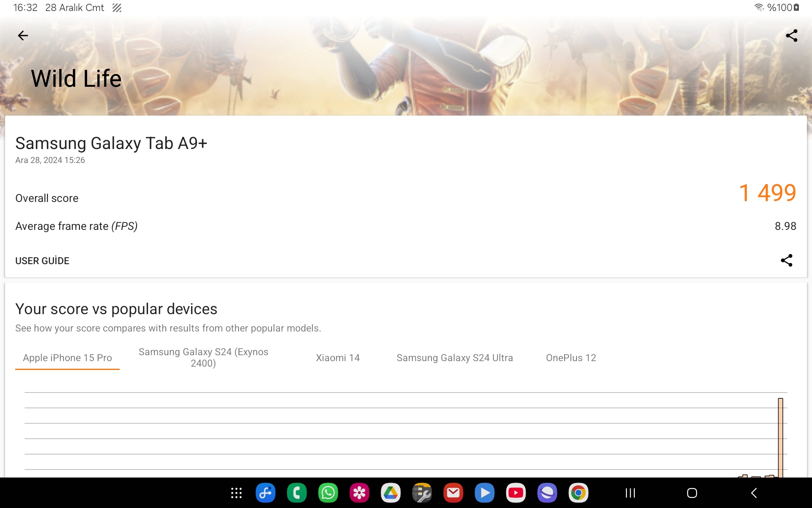The height and width of the screenshot is (508, 812).
Task: Open the apps grid in the taskbar
Action: (x=236, y=493)
